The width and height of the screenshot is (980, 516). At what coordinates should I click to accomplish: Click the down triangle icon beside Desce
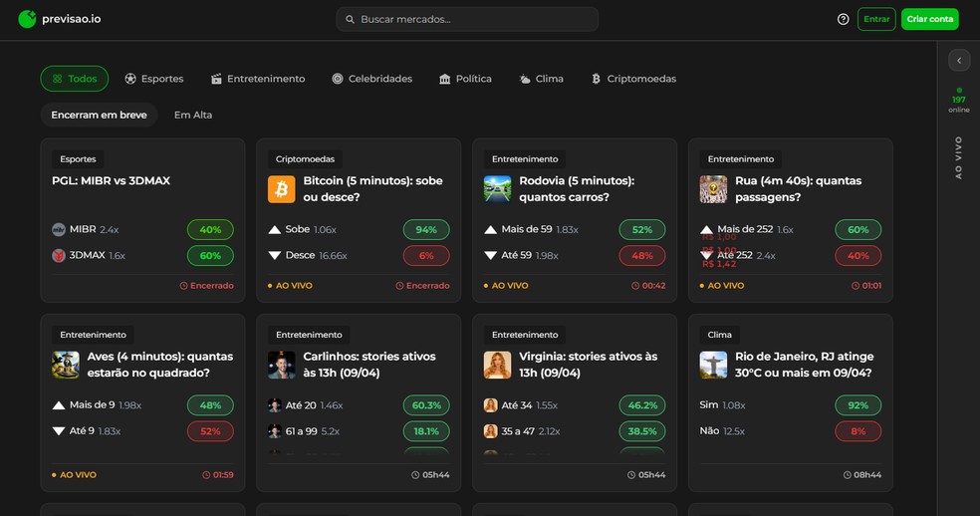274,256
